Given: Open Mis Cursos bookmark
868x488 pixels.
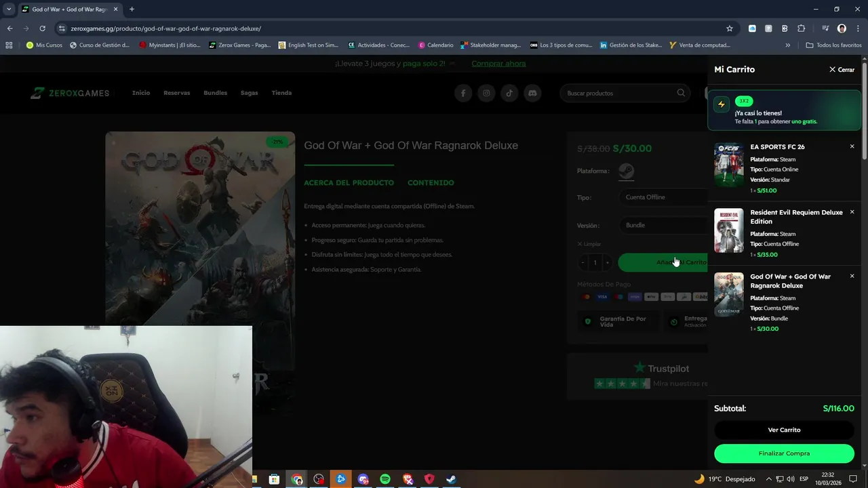Looking at the screenshot, I should click(x=44, y=45).
